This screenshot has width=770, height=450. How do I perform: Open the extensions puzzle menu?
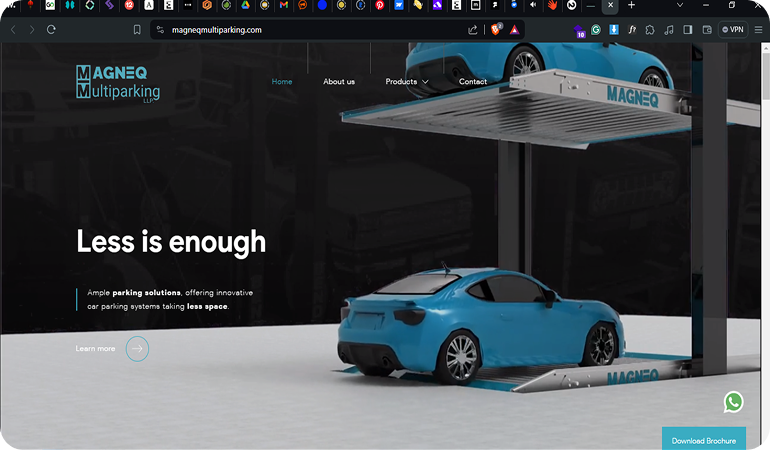(650, 30)
